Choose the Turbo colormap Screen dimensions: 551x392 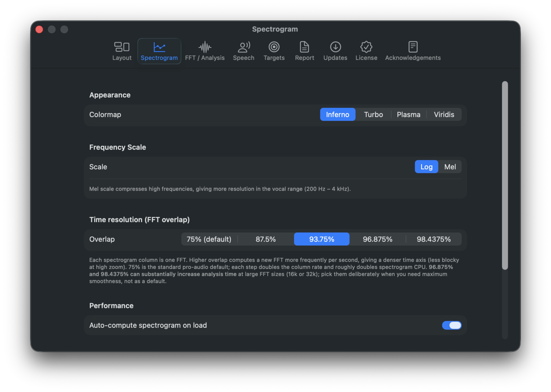point(373,115)
